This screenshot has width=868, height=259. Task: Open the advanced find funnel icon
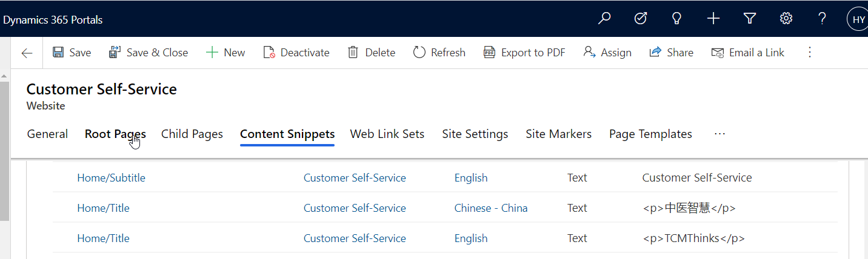(x=750, y=19)
